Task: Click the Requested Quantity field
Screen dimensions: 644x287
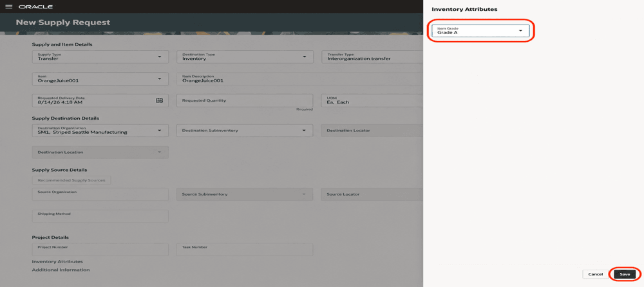Action: click(x=245, y=100)
